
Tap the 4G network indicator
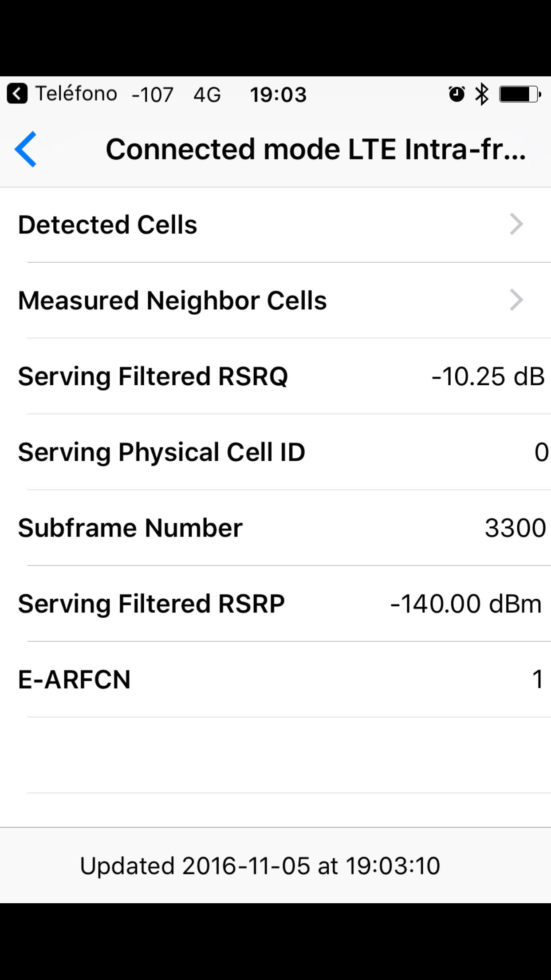point(207,95)
